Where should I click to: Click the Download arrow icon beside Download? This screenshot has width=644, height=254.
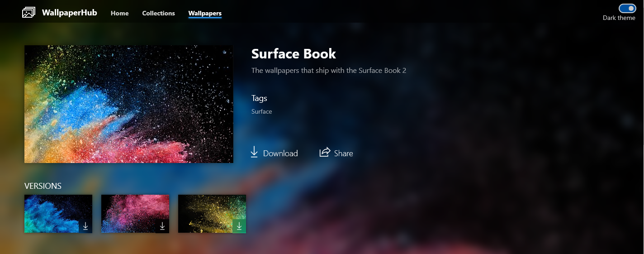click(x=254, y=152)
